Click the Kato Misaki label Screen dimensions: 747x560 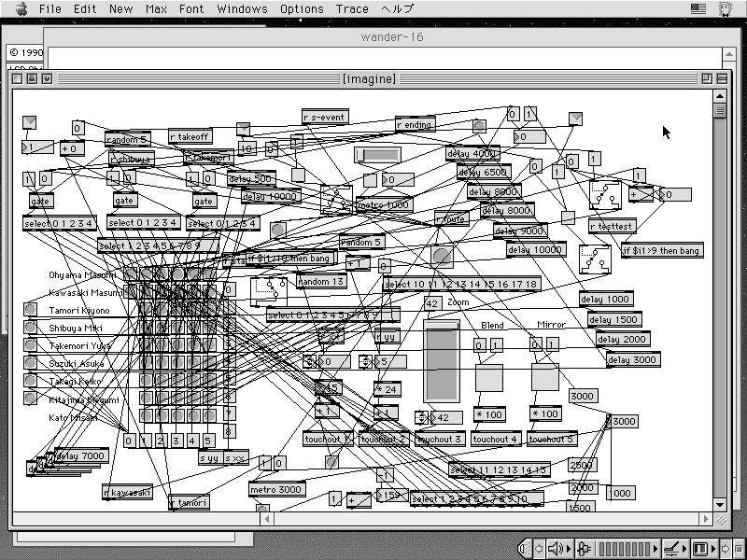[x=73, y=417]
